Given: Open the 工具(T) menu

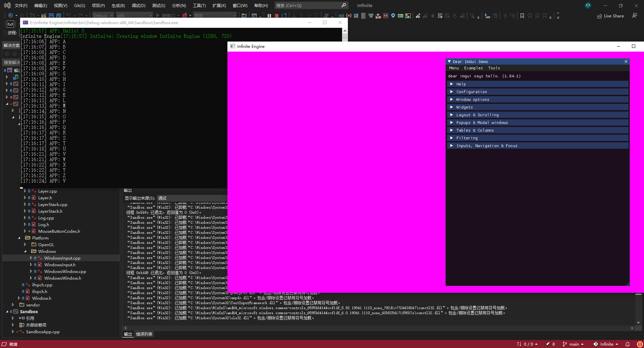Looking at the screenshot, I should click(x=199, y=5).
